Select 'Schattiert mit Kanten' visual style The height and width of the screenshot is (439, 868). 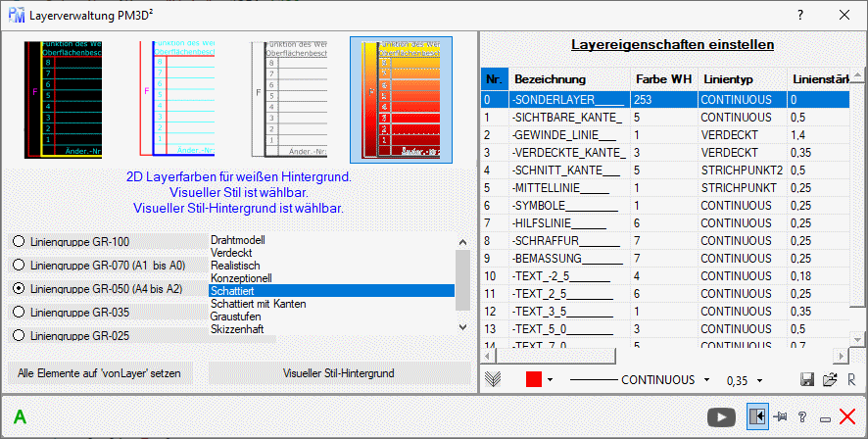click(x=258, y=304)
